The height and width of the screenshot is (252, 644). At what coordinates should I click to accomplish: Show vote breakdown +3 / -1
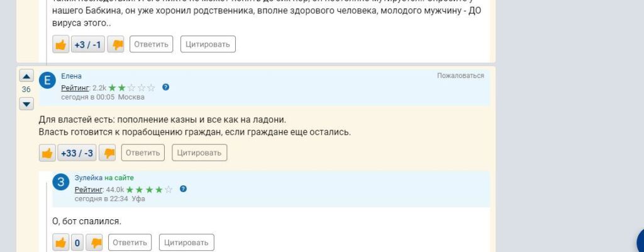click(88, 45)
